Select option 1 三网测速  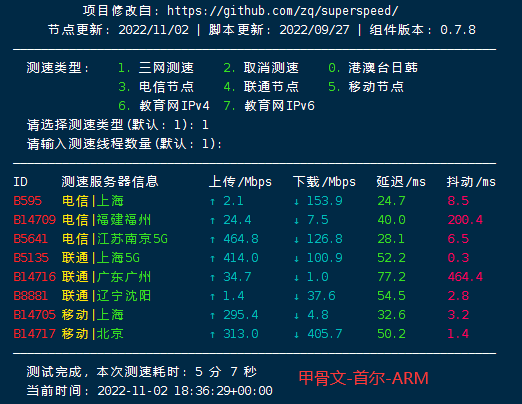coord(156,68)
